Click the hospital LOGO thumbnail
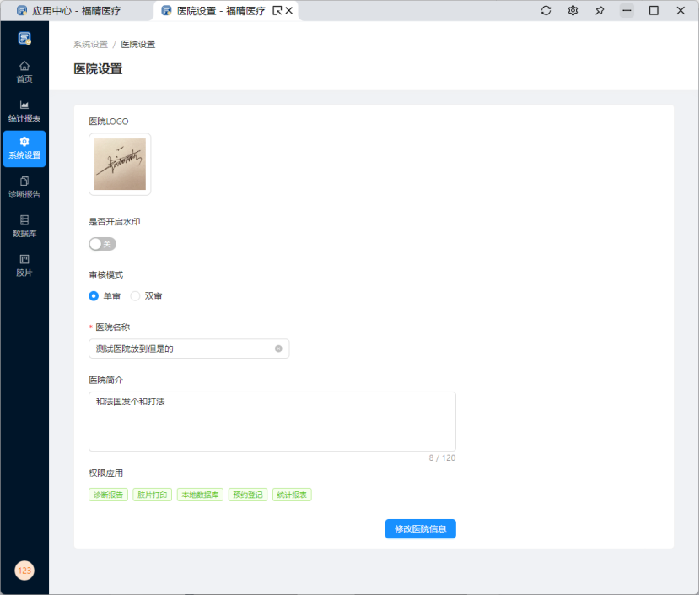700x595 pixels. click(x=120, y=165)
